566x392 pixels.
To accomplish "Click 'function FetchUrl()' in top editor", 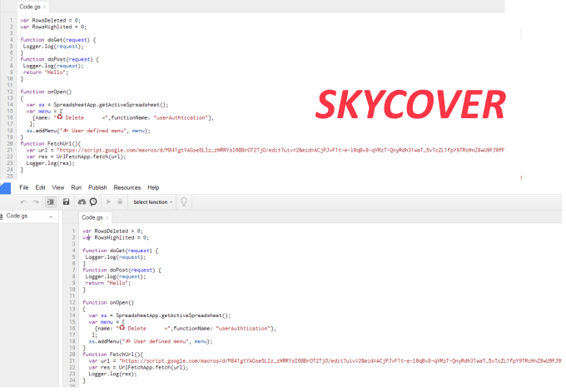I will [51, 144].
